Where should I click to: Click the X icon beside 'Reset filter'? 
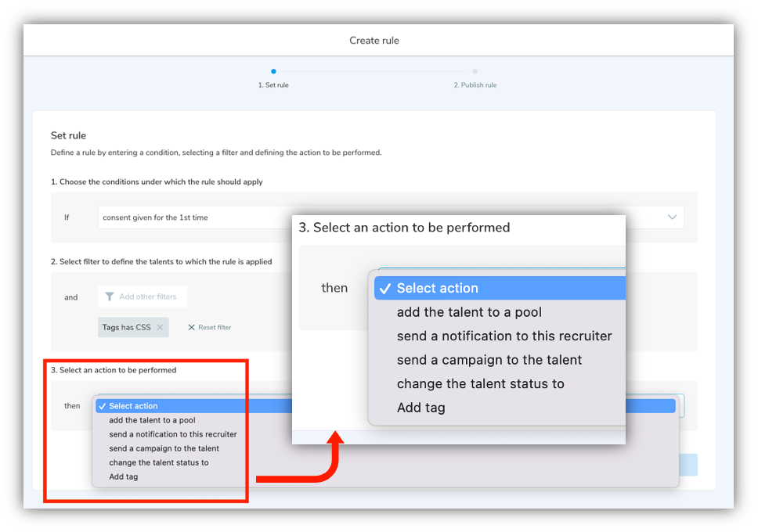coord(191,327)
